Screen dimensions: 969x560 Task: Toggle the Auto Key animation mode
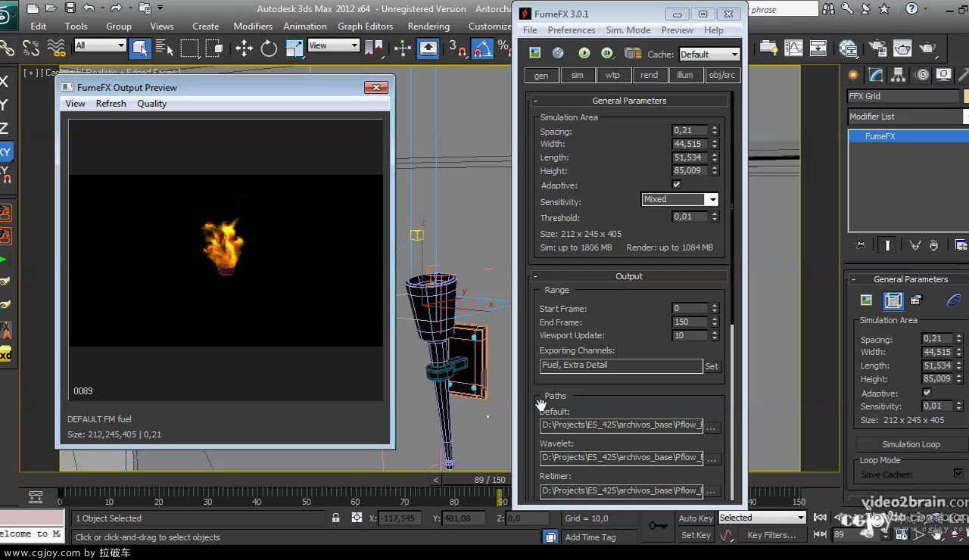(x=696, y=518)
